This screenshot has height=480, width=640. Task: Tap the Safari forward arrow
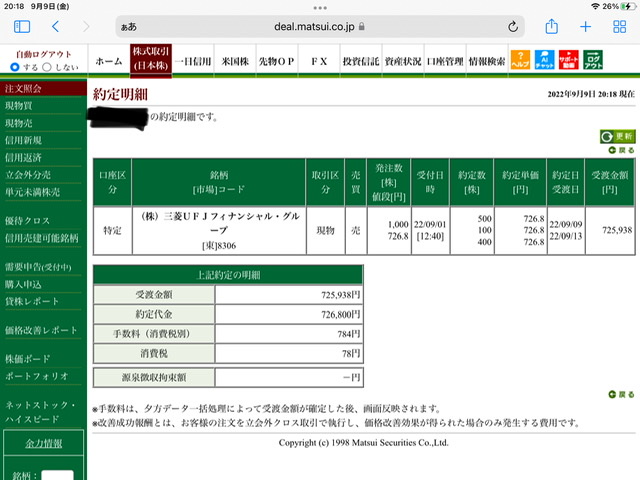tap(86, 27)
